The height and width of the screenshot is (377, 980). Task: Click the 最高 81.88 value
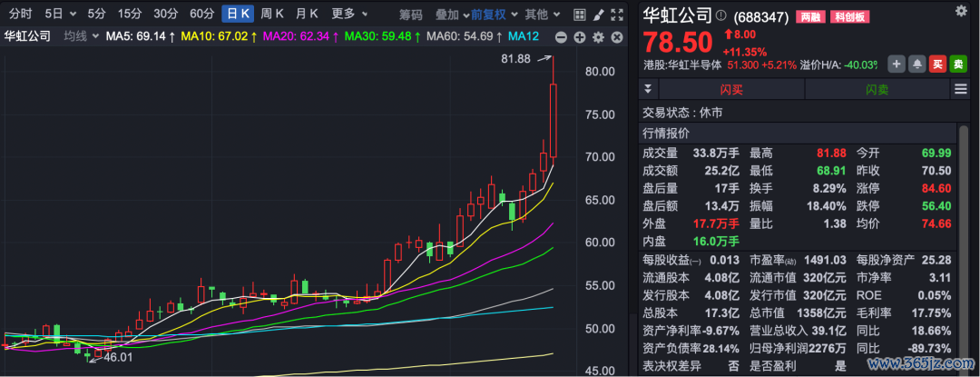tap(831, 154)
